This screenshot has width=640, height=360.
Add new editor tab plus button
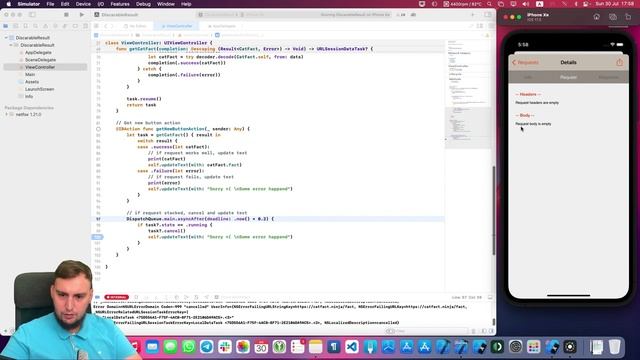(x=473, y=15)
